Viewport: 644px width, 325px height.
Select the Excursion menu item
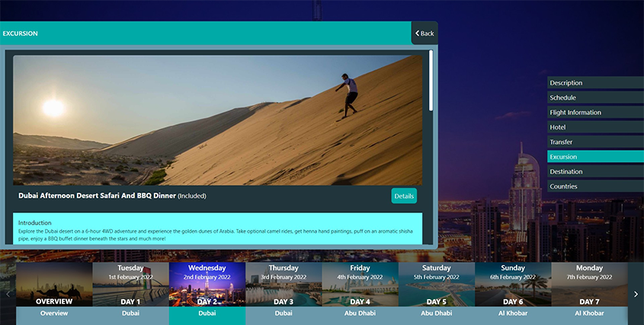594,157
